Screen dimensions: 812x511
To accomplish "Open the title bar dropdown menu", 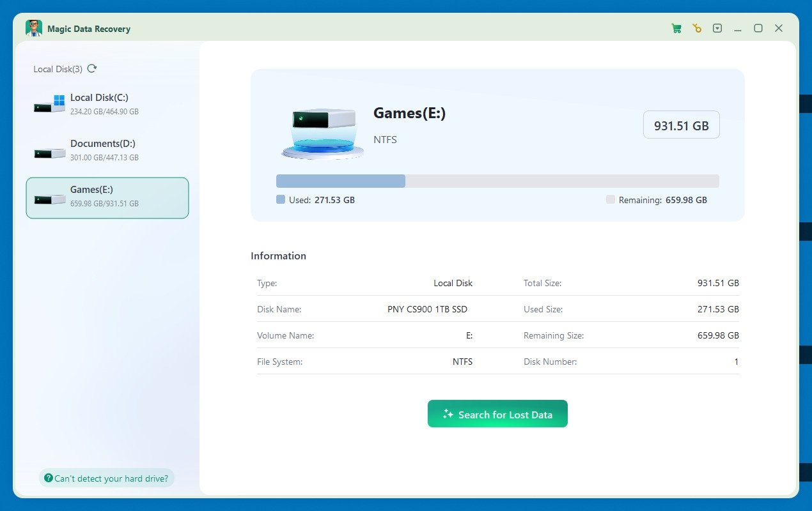I will (717, 28).
